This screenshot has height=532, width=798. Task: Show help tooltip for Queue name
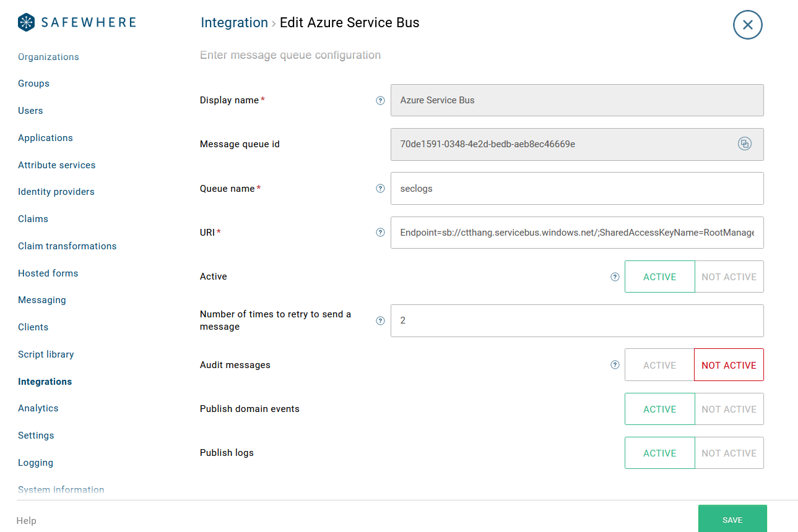(381, 189)
